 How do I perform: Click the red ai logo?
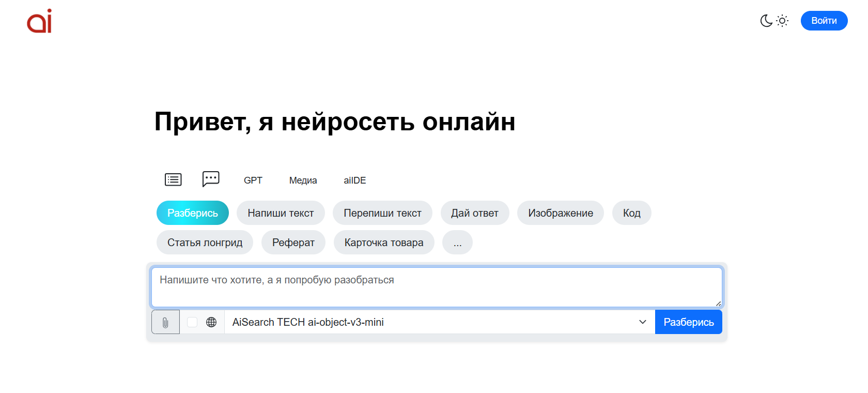coord(39,21)
